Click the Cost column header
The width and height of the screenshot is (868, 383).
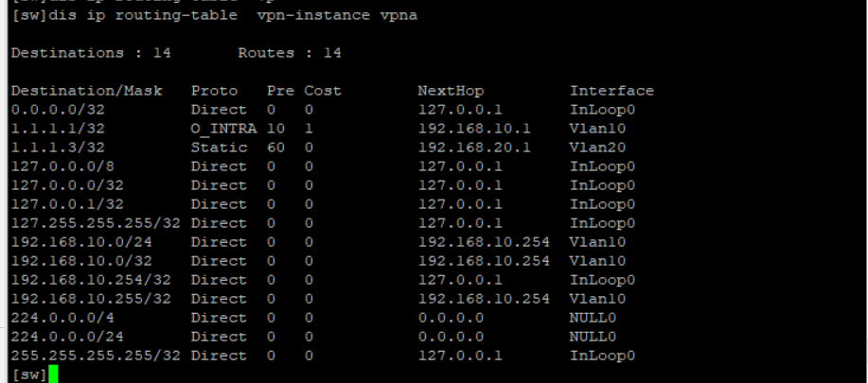point(323,91)
